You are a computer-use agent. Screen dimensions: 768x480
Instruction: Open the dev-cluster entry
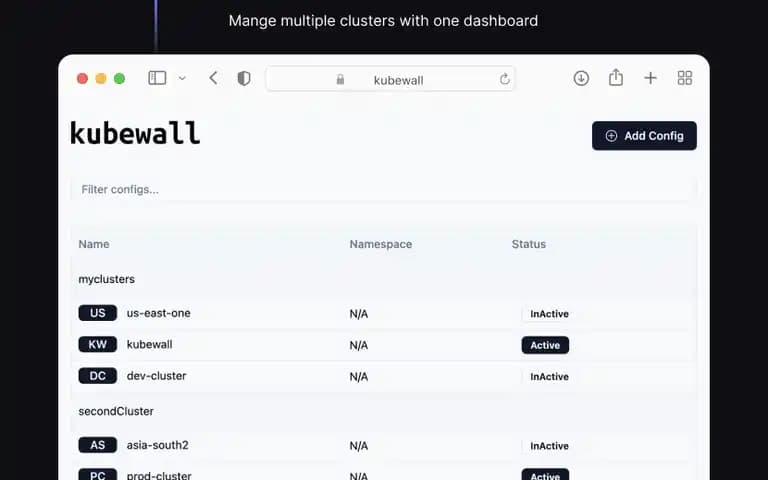click(x=156, y=376)
